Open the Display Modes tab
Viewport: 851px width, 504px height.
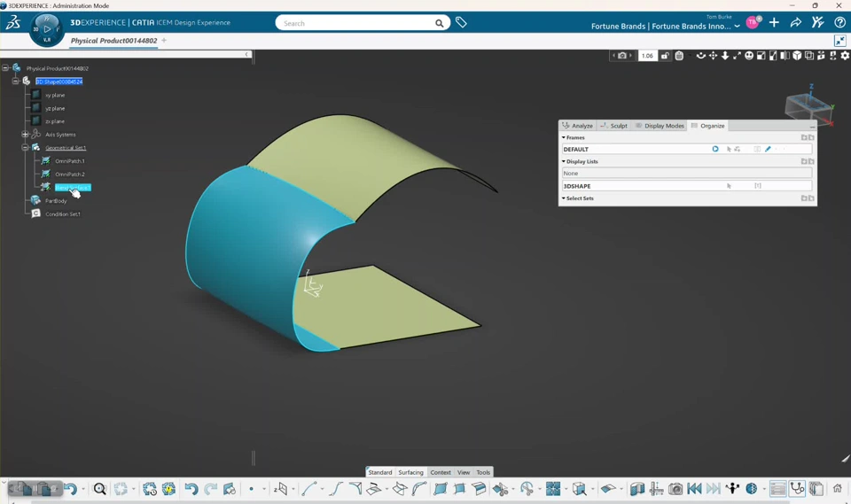click(x=660, y=126)
